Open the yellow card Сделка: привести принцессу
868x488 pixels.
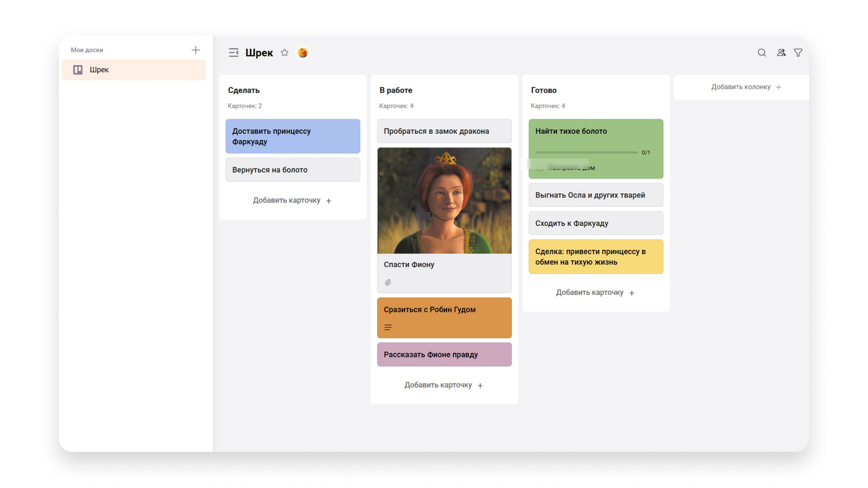pos(596,257)
